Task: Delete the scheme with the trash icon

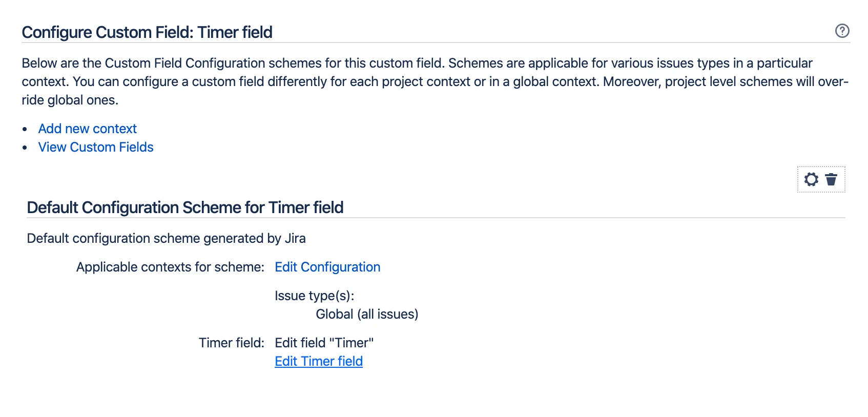Action: pyautogui.click(x=831, y=179)
